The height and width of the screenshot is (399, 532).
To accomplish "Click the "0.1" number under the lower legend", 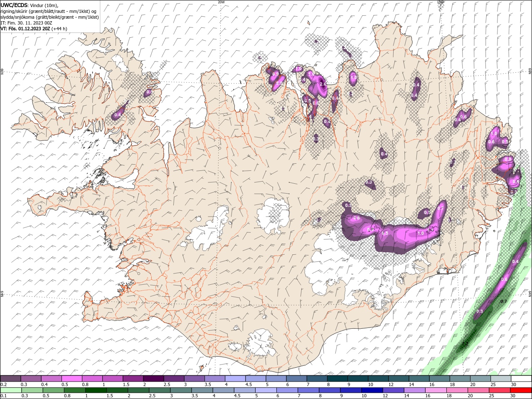I will [3, 396].
